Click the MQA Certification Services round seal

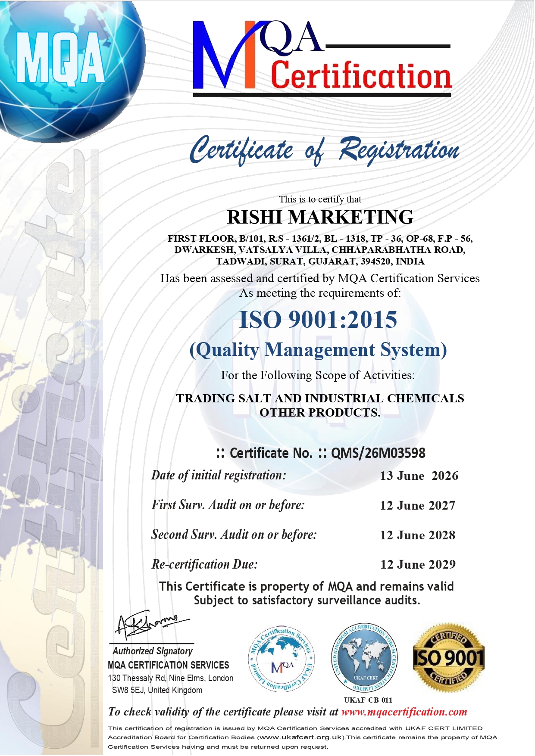pyautogui.click(x=281, y=659)
